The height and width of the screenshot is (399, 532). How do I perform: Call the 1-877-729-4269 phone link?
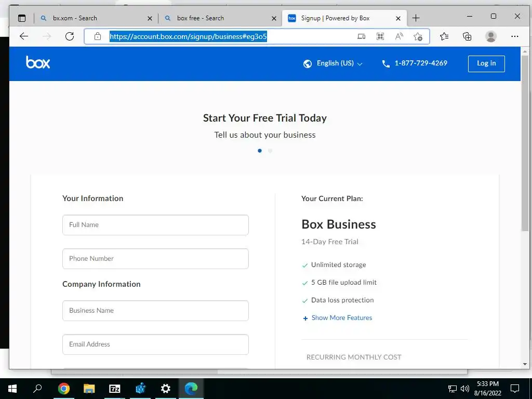(421, 63)
